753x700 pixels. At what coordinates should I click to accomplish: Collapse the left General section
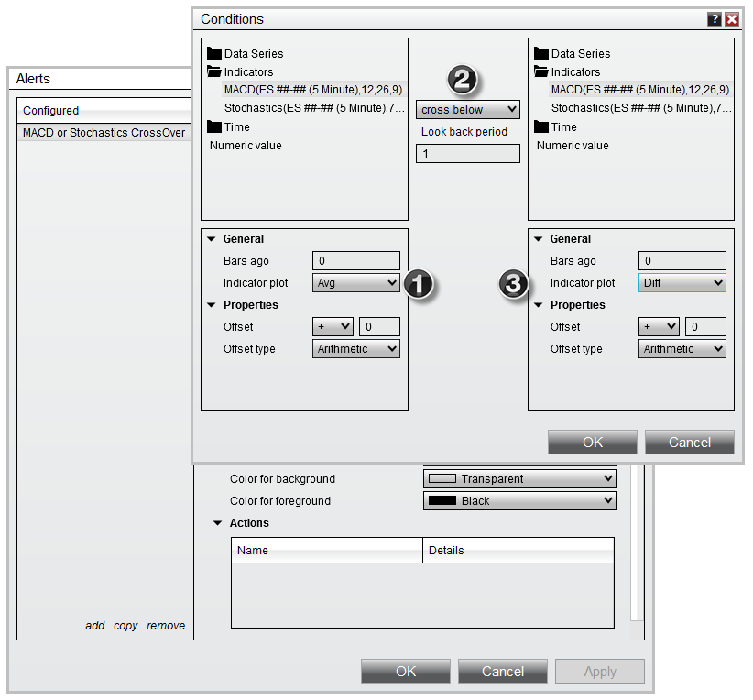click(x=211, y=239)
